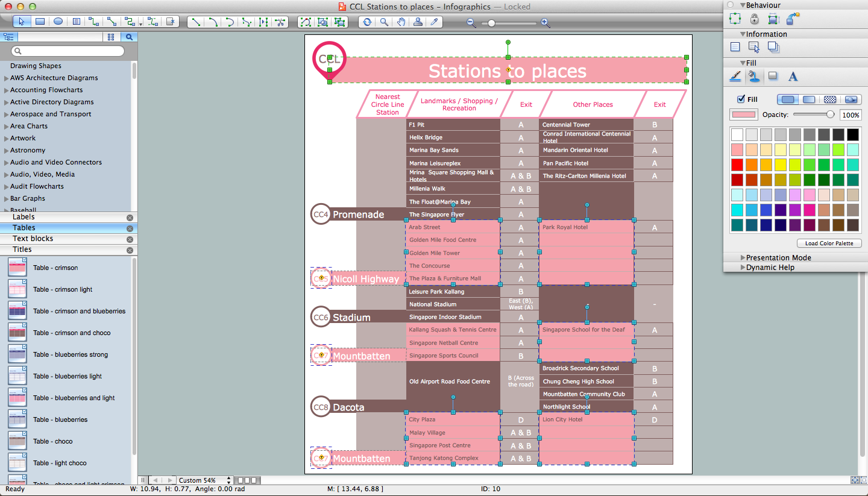The image size is (868, 496).
Task: Click the blue arrow action icon in Behaviour
Action: tap(793, 18)
